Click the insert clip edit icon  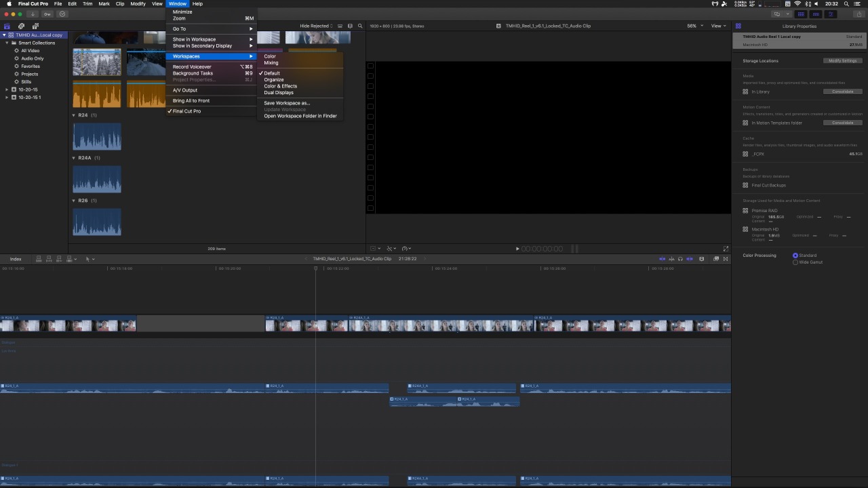(49, 259)
